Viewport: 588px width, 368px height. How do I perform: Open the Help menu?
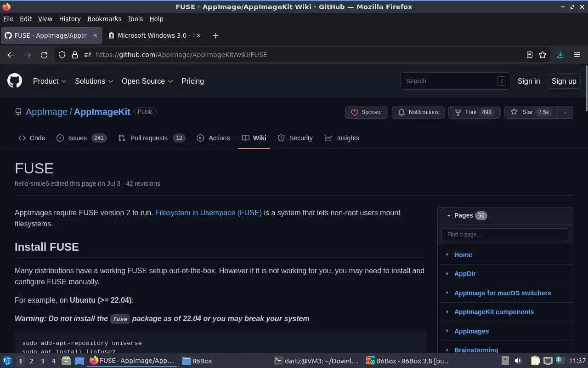[x=156, y=19]
